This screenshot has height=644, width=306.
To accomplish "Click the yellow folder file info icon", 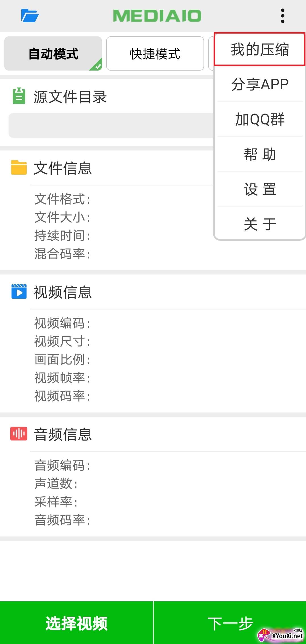I will (x=19, y=167).
